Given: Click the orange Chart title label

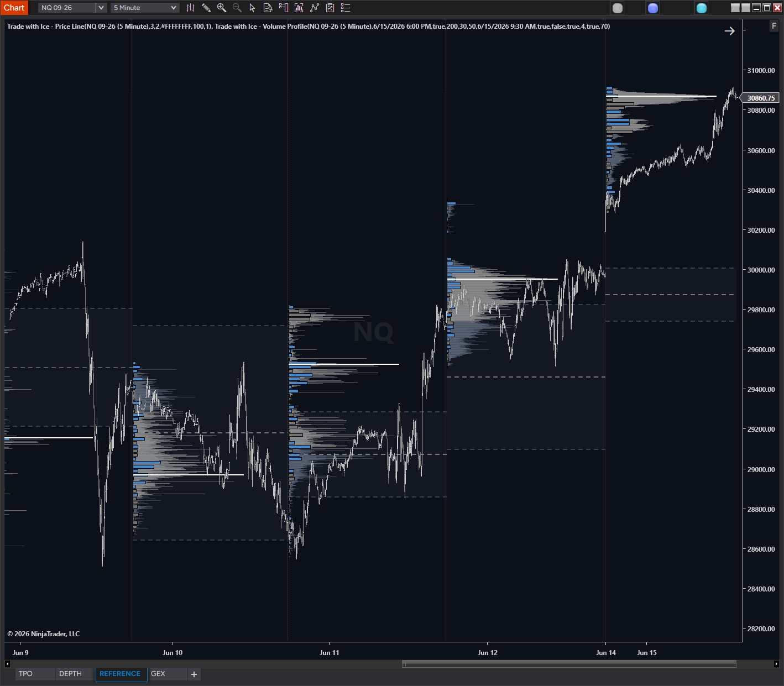Looking at the screenshot, I should click(x=14, y=8).
